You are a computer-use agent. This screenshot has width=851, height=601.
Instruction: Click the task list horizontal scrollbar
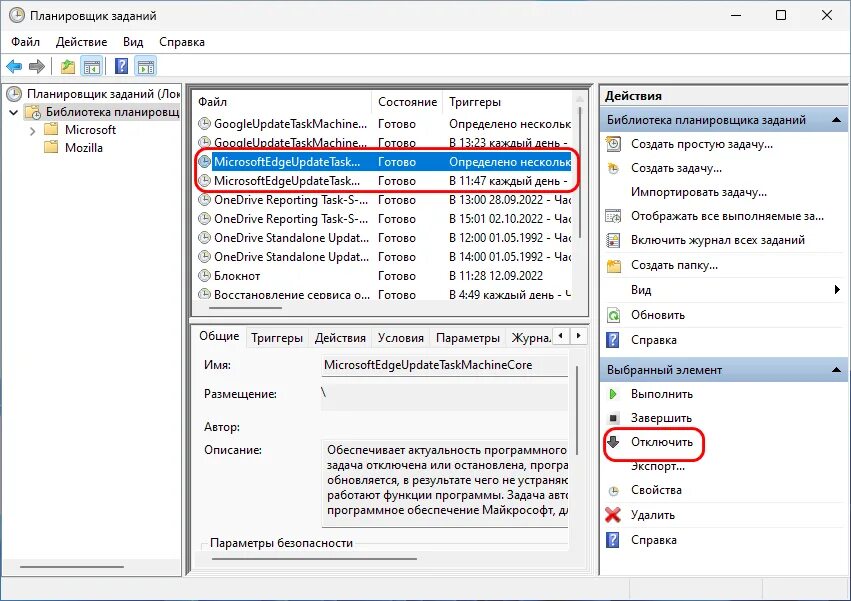(245, 308)
